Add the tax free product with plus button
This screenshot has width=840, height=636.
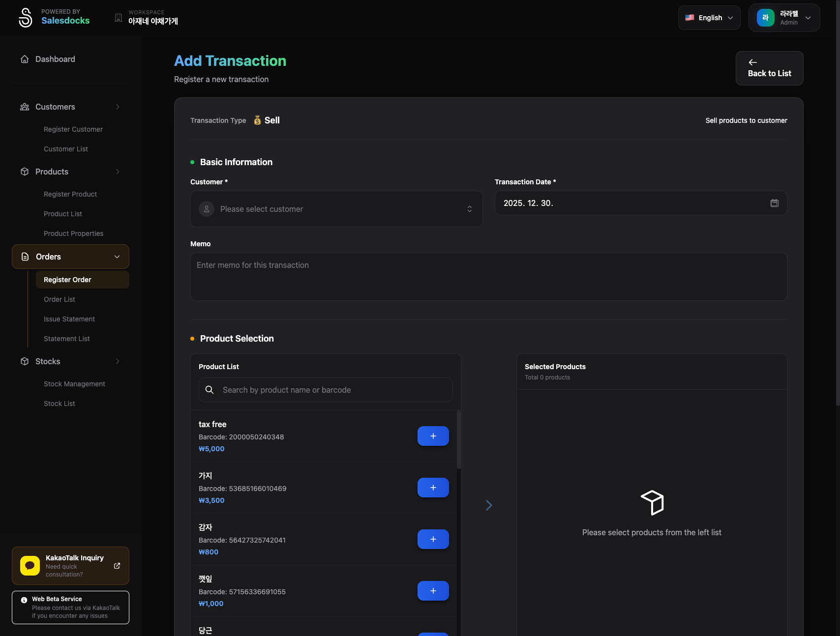(x=433, y=435)
